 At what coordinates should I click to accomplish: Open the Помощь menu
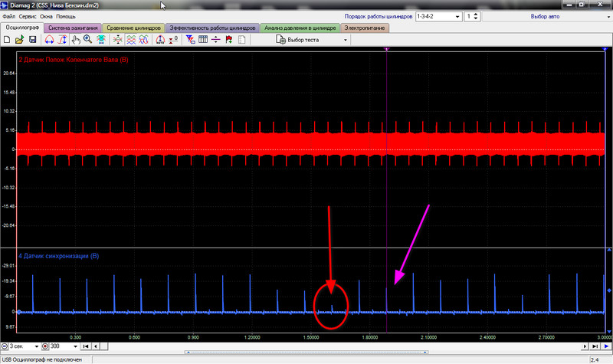coord(66,16)
